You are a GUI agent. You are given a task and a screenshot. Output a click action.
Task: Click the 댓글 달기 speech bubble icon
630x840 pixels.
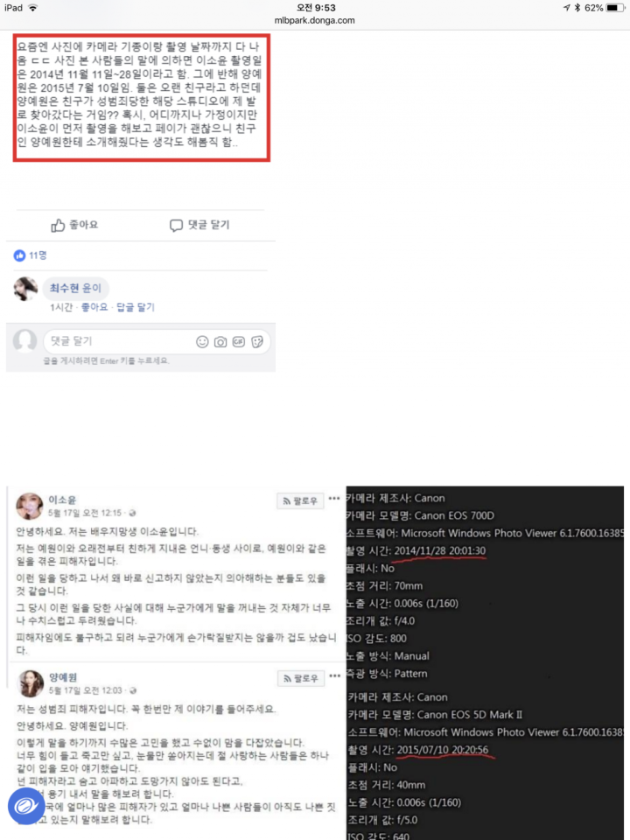[x=176, y=226]
